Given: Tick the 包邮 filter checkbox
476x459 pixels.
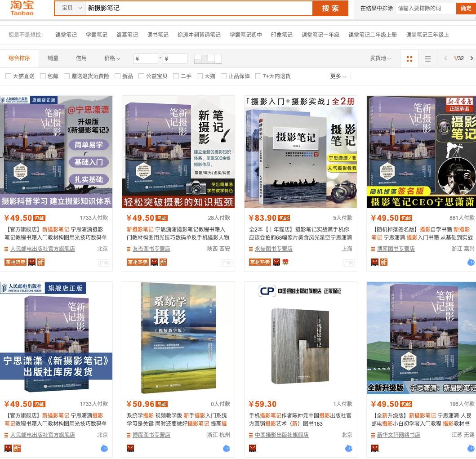Looking at the screenshot, I should [43, 76].
